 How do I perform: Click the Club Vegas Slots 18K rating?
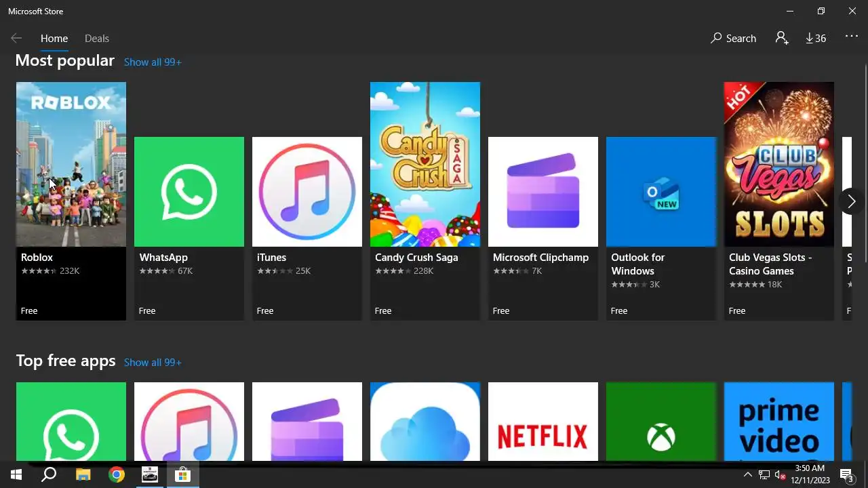[x=755, y=285]
